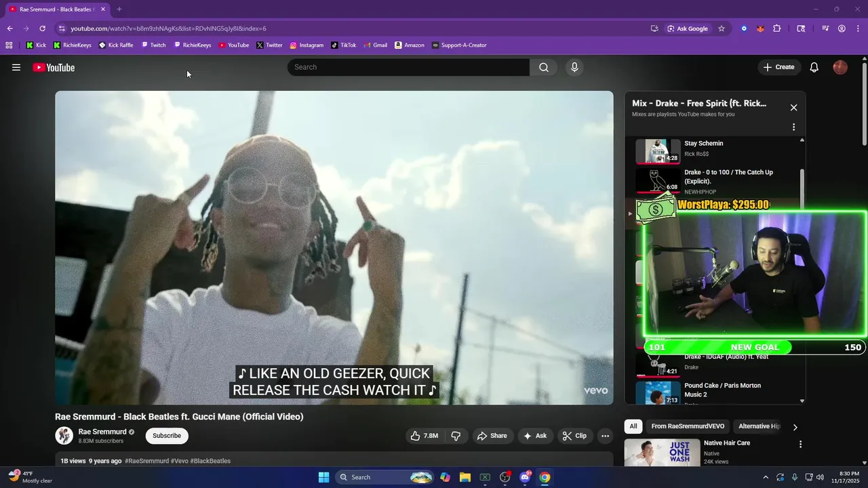Click the Create button
The image size is (868, 488).
(x=778, y=67)
